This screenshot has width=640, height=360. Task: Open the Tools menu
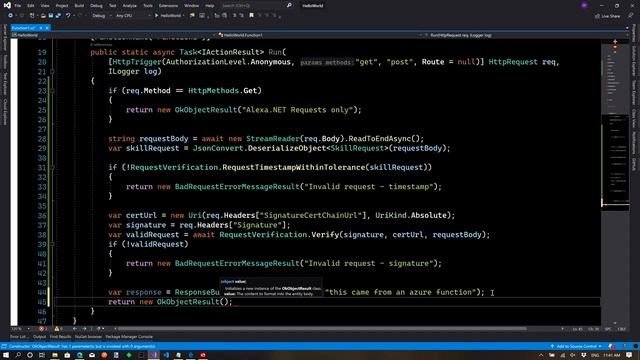(148, 6)
